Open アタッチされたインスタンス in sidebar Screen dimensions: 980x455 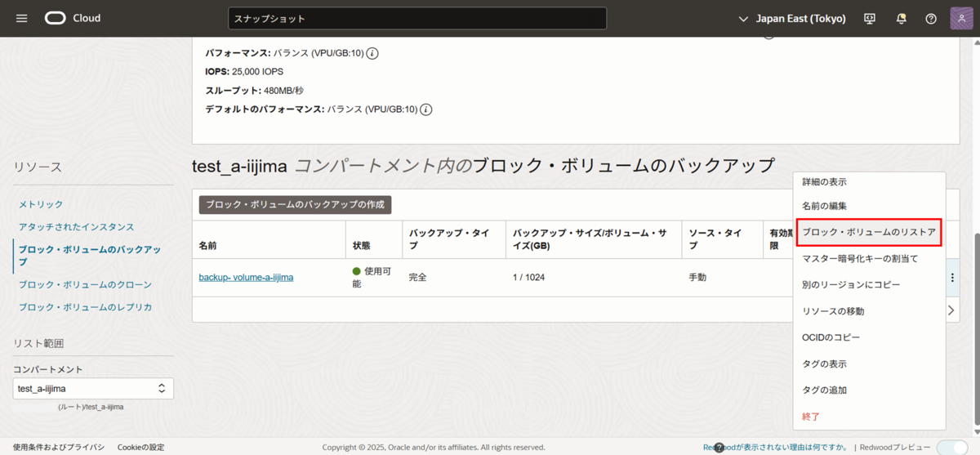[77, 226]
